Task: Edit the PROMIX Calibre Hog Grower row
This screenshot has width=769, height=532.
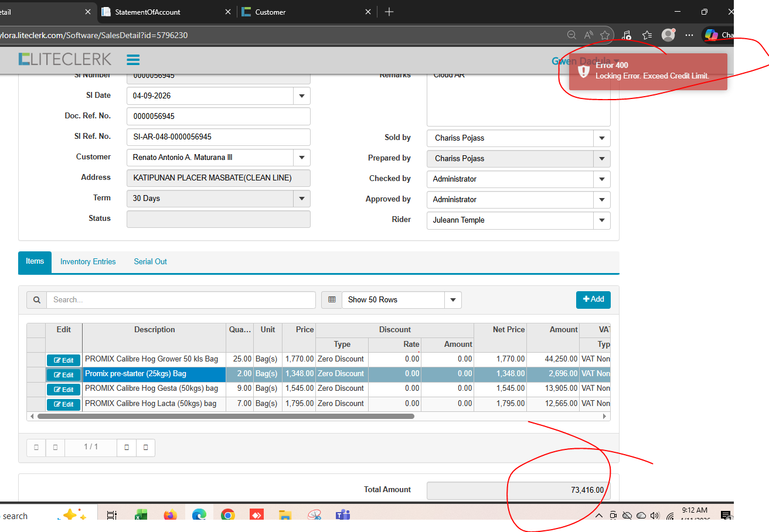Action: 64,360
